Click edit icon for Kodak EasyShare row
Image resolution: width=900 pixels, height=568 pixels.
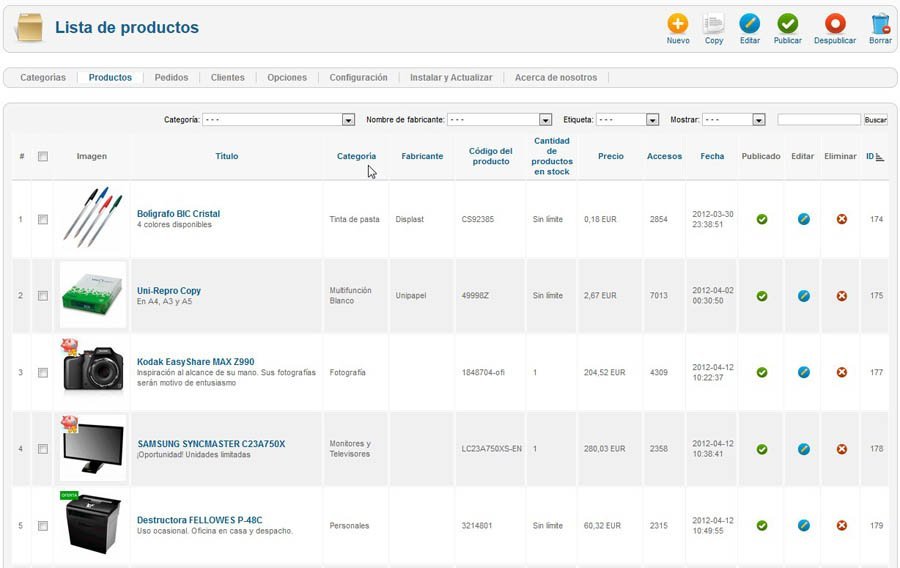[804, 372]
